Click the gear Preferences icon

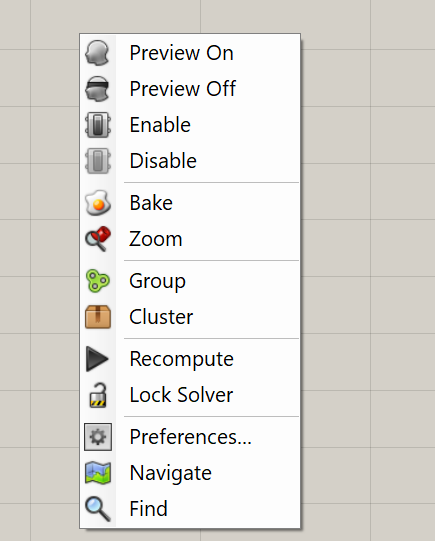98,437
